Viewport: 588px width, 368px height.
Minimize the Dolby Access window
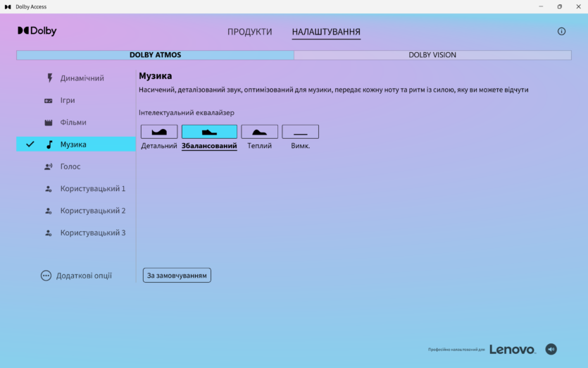pyautogui.click(x=541, y=6)
